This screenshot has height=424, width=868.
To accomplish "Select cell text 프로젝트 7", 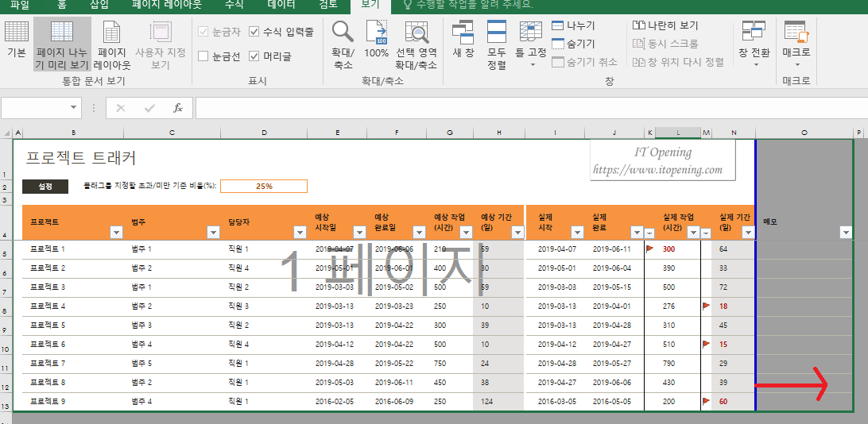I will (x=48, y=363).
